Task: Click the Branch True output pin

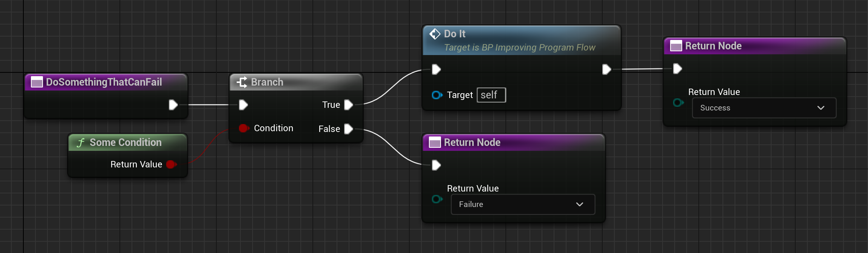Action: click(x=349, y=105)
